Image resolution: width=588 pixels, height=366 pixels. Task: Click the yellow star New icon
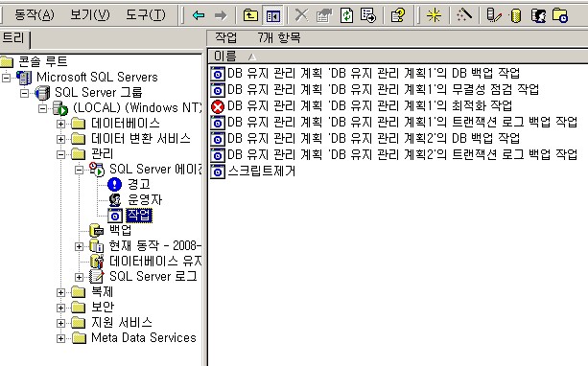point(434,15)
